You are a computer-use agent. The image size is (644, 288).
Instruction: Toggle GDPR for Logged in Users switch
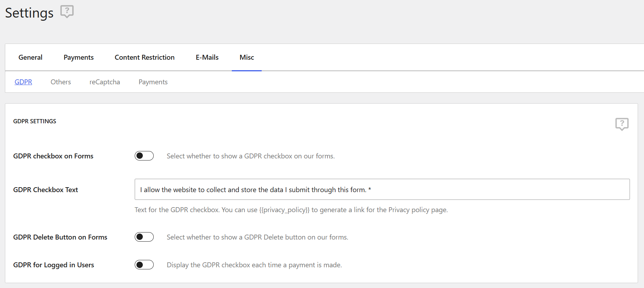(144, 265)
